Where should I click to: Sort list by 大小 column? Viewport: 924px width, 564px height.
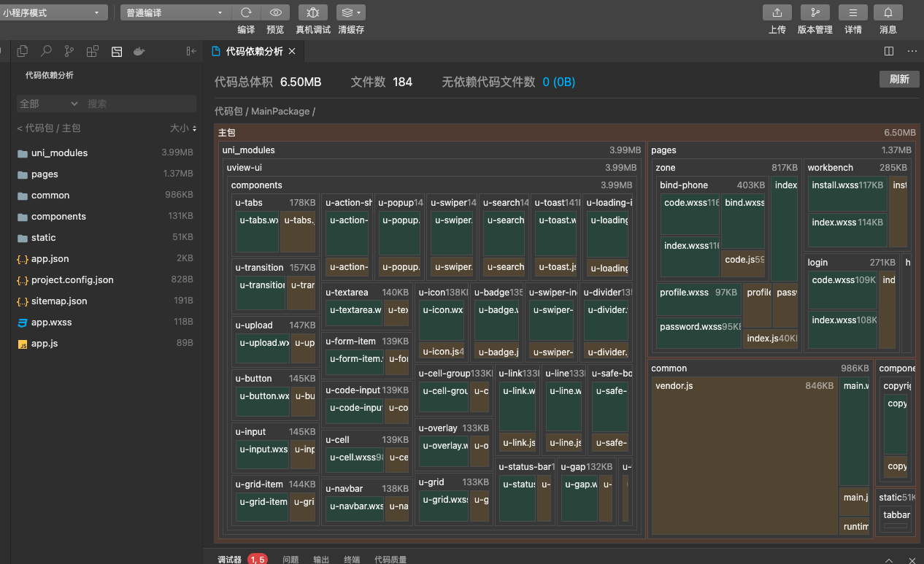(x=183, y=128)
